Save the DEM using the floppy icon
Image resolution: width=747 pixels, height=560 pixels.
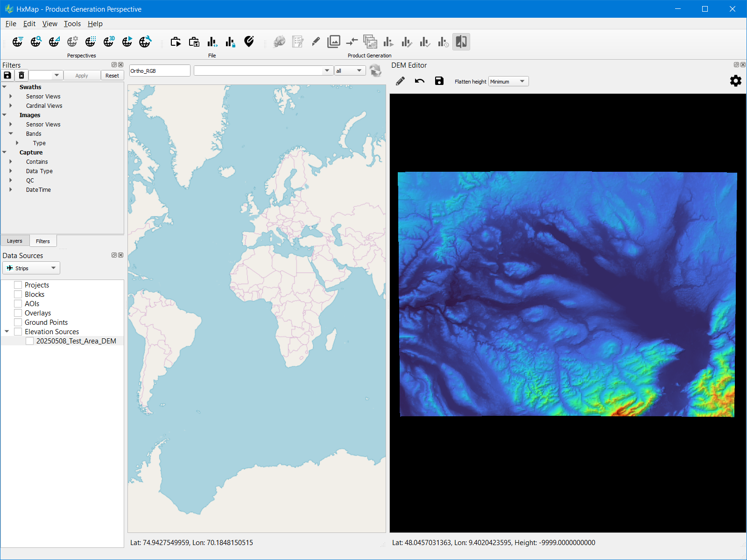pos(439,81)
